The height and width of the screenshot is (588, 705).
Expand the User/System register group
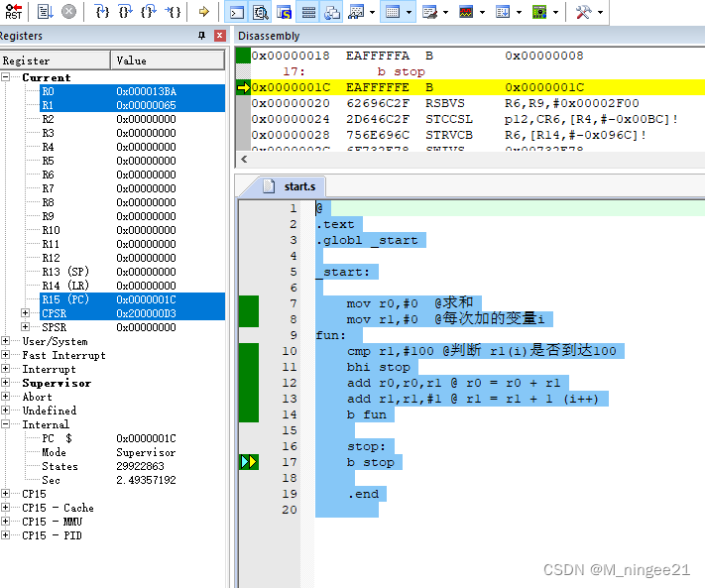[x=5, y=341]
